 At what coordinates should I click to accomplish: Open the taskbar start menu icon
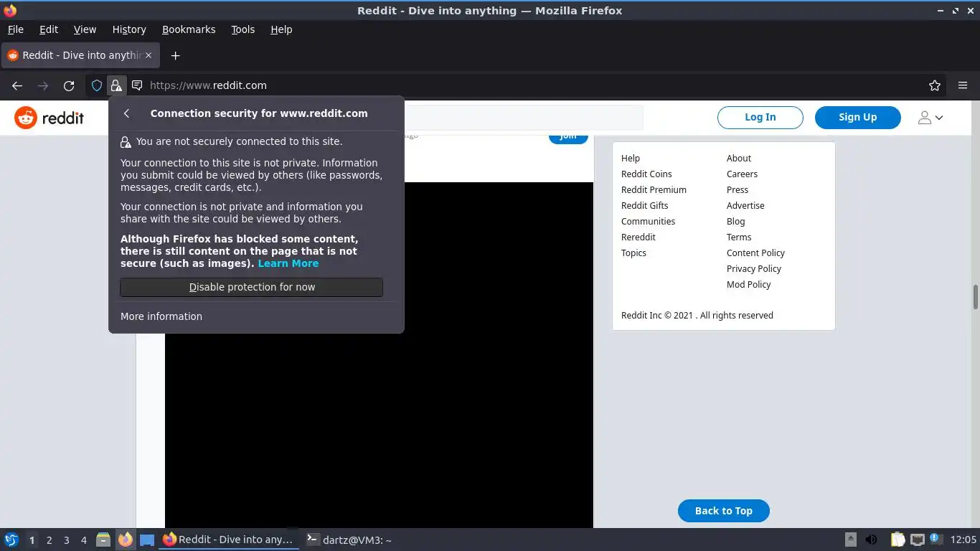(x=11, y=540)
